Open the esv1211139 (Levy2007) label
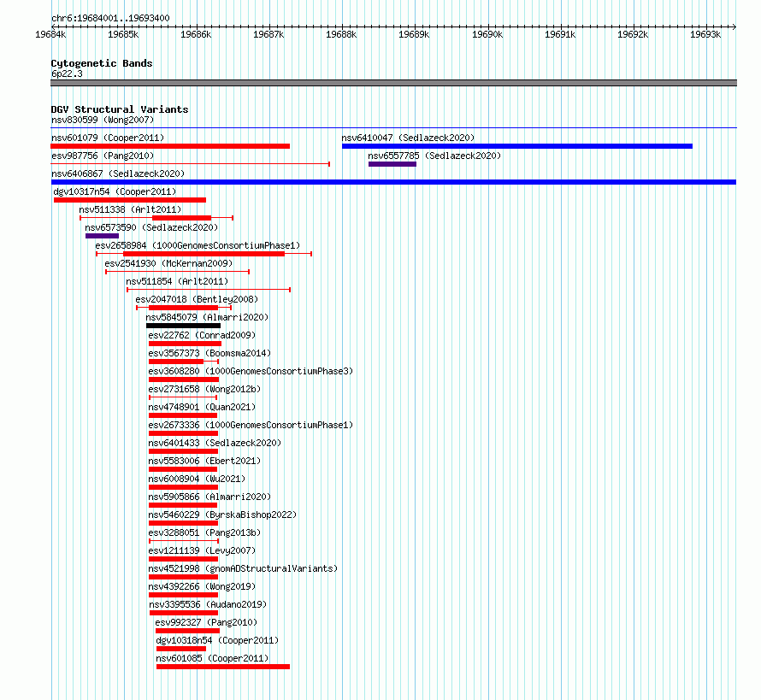Screen dimensions: 761x700 click(202, 550)
